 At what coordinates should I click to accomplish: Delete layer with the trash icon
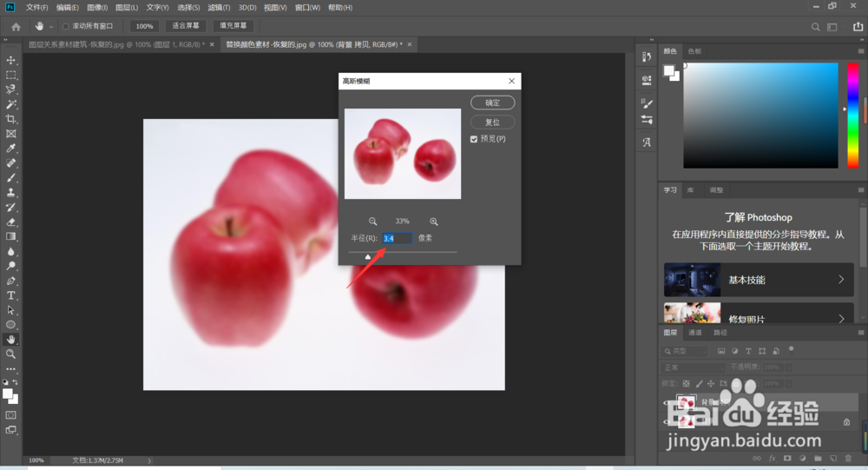pyautogui.click(x=848, y=459)
